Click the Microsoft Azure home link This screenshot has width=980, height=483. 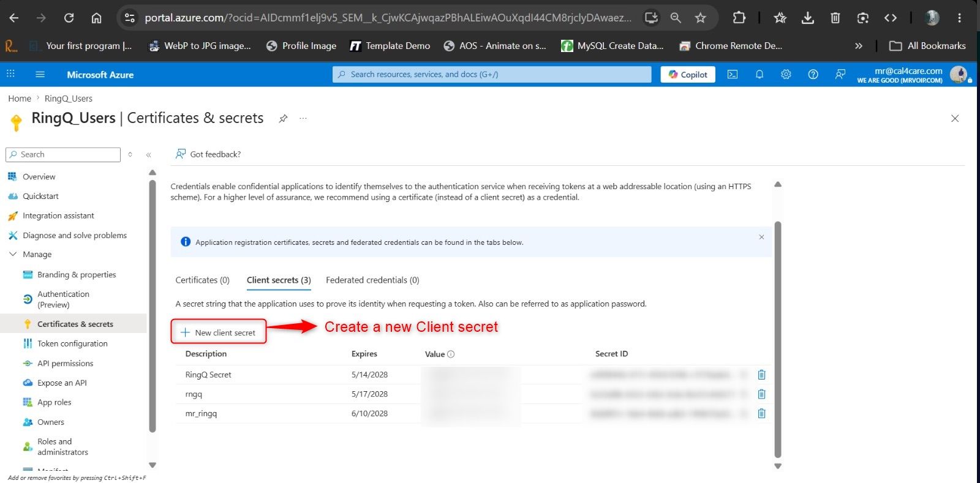pyautogui.click(x=100, y=75)
